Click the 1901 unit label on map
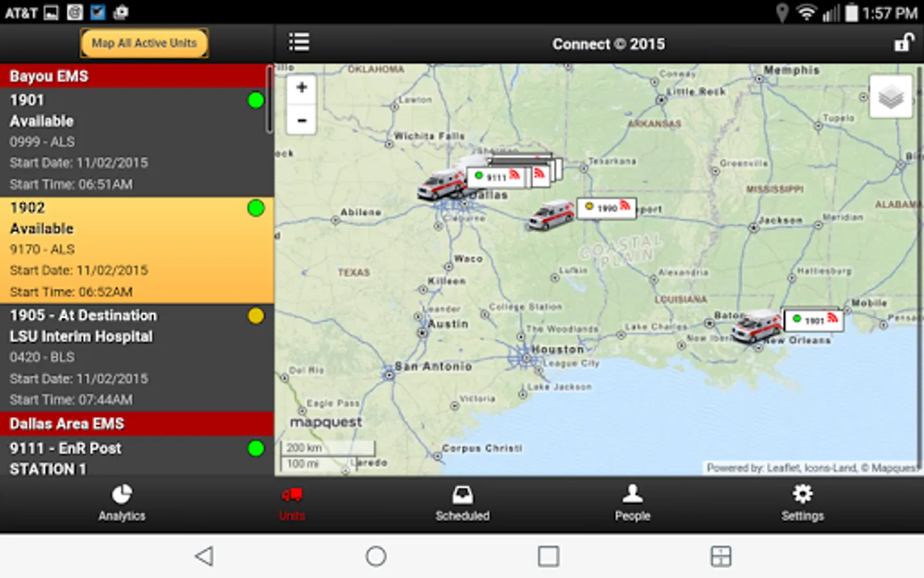Viewport: 924px width, 578px height. click(814, 320)
